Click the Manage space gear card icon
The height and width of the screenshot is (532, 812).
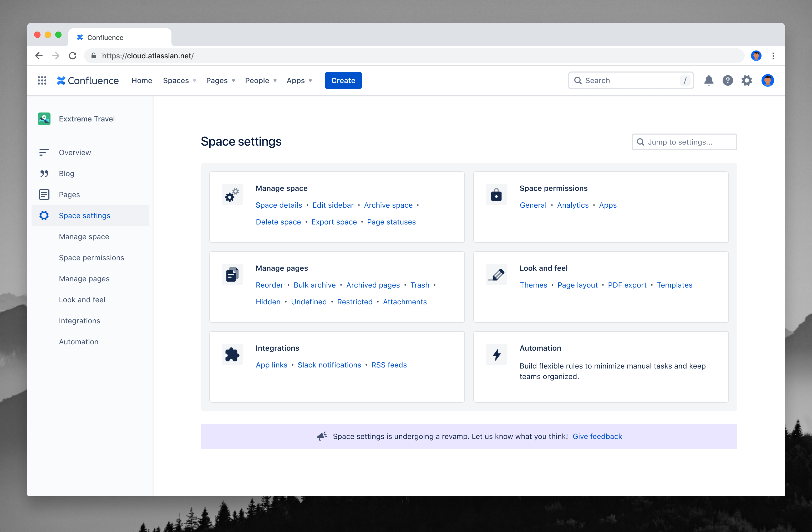232,195
